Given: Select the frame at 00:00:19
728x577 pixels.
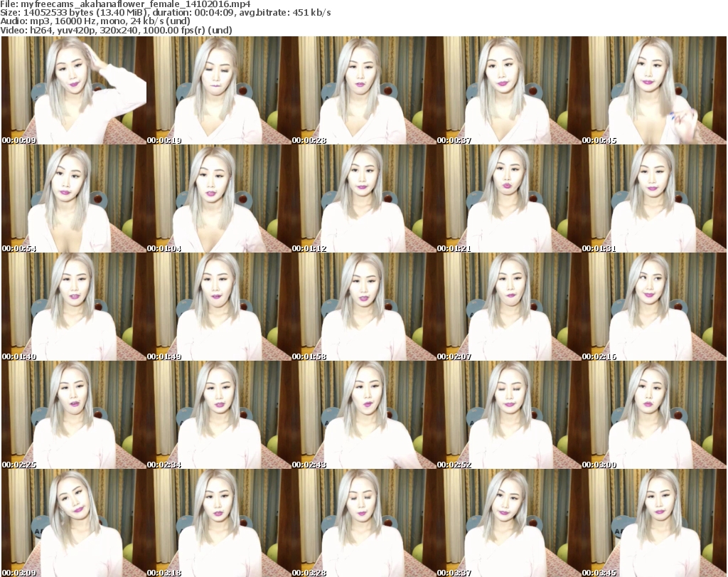Looking at the screenshot, I should 219,90.
